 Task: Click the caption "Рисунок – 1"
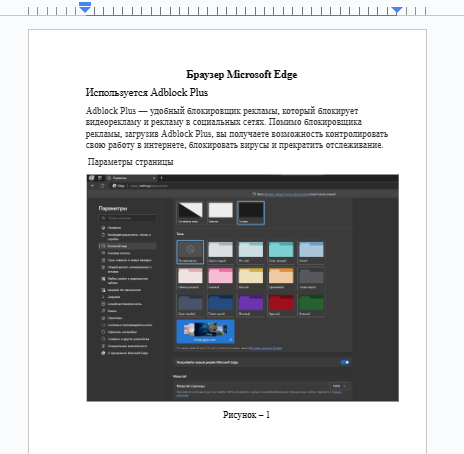[x=246, y=415]
